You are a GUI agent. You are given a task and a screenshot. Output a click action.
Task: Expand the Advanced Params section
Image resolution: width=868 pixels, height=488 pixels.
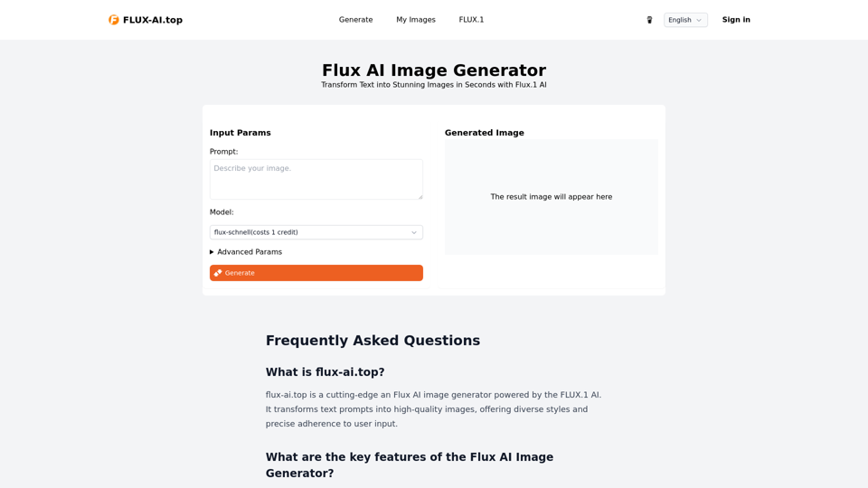246,252
